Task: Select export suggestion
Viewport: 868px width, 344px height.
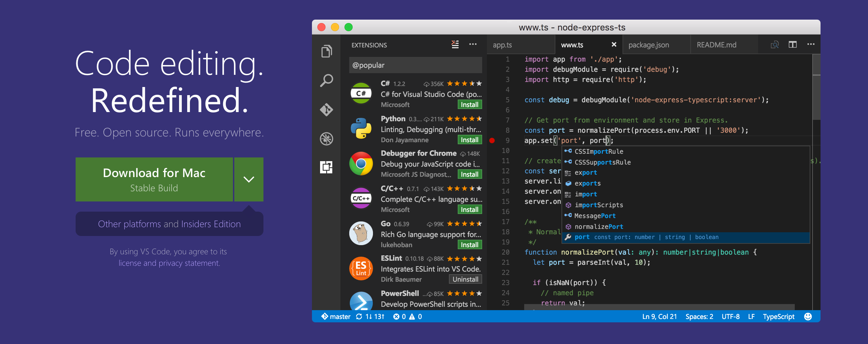Action: pyautogui.click(x=686, y=173)
